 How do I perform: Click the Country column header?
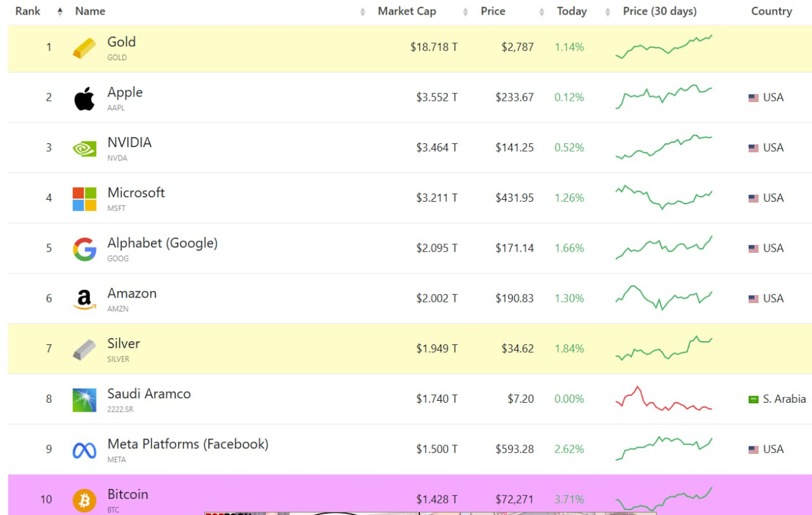pyautogui.click(x=771, y=11)
